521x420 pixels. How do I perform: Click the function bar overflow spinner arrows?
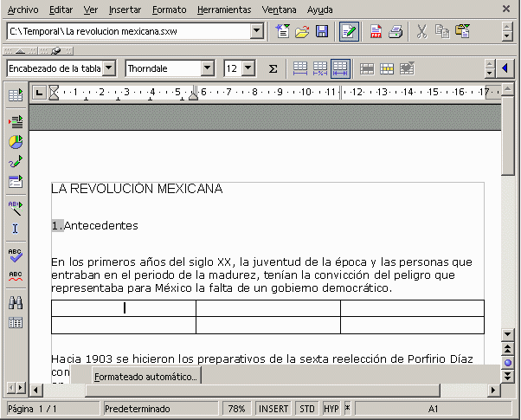tap(506, 31)
